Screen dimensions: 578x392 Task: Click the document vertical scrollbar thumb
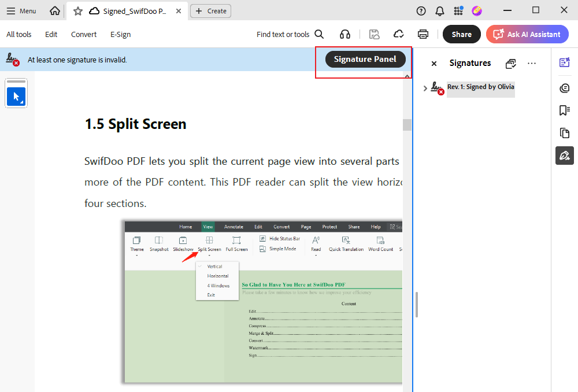(x=407, y=125)
